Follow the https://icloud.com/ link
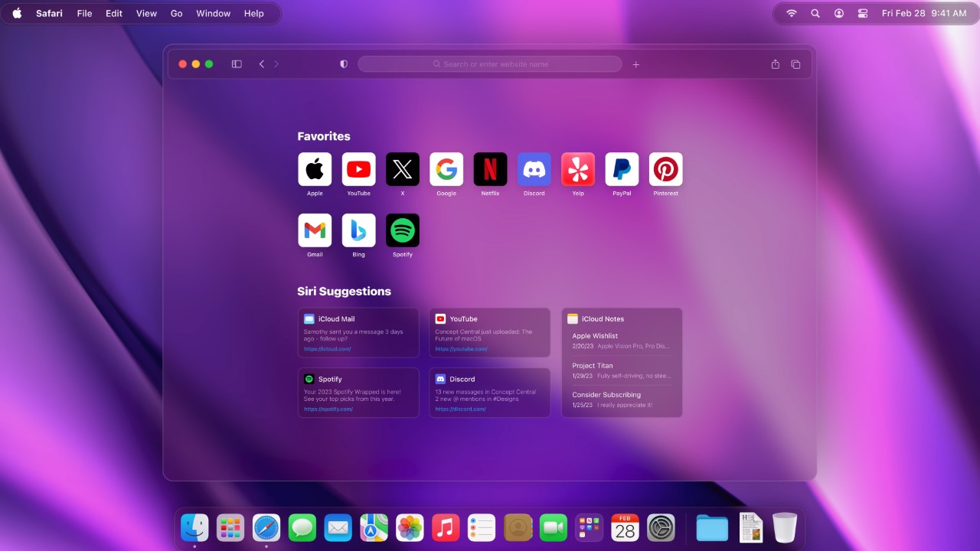The height and width of the screenshot is (551, 980). click(x=327, y=349)
